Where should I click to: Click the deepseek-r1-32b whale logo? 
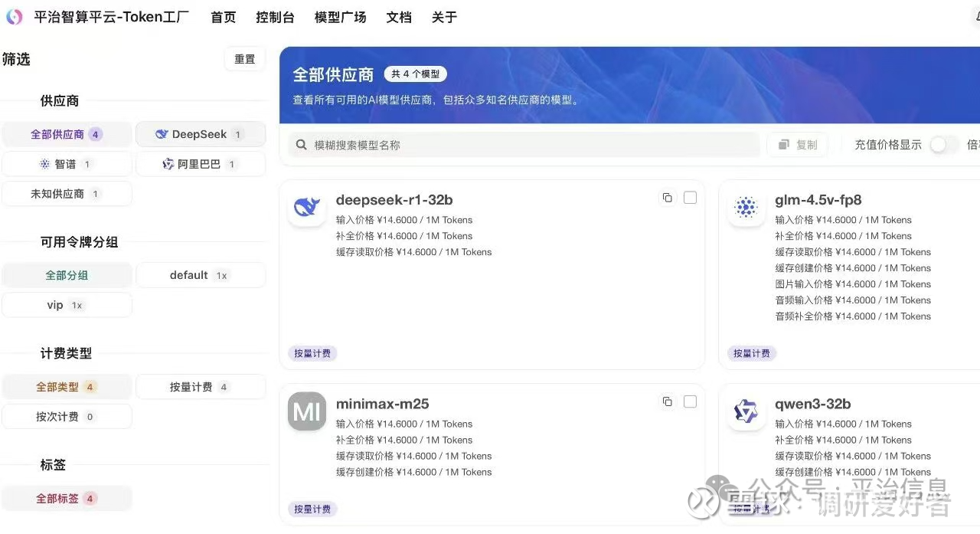(307, 207)
